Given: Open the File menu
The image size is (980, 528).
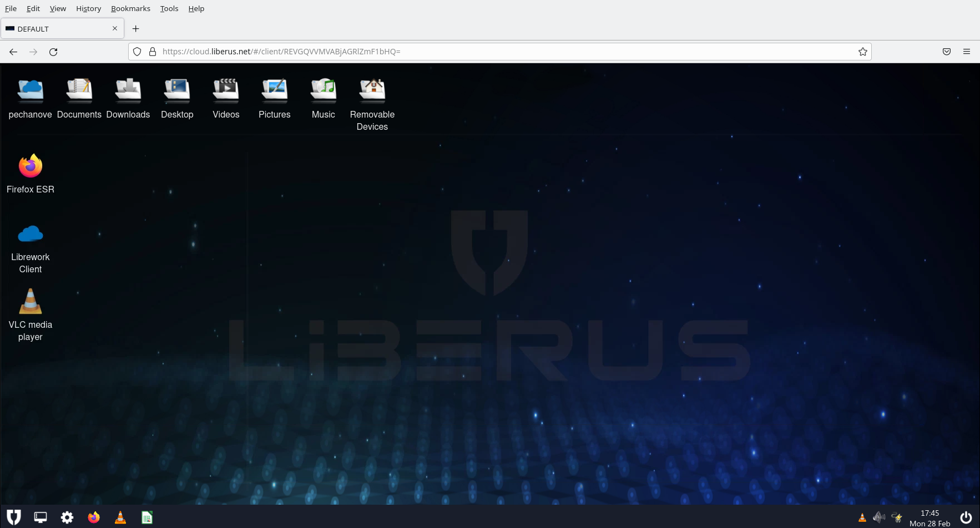Looking at the screenshot, I should (11, 8).
